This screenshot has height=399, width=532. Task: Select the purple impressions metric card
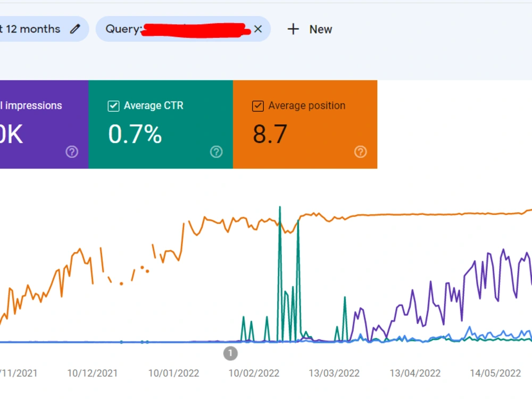(44, 124)
